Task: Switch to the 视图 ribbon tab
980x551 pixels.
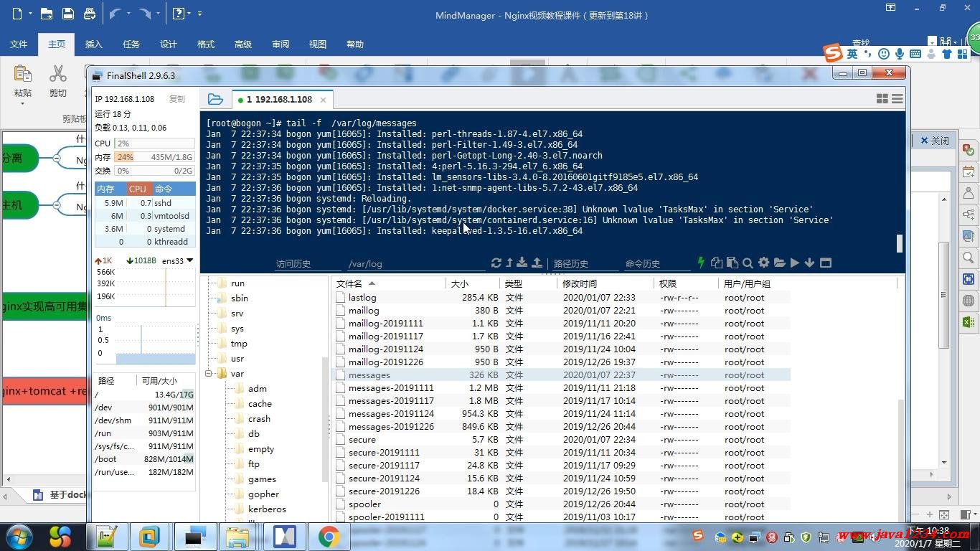Action: pyautogui.click(x=318, y=44)
